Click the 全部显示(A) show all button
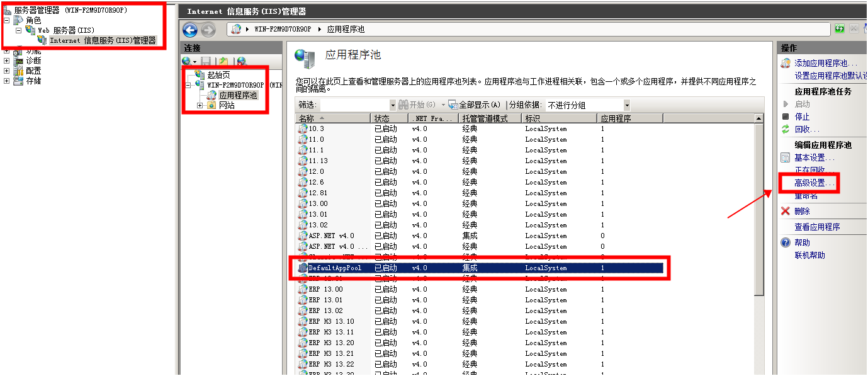The width and height of the screenshot is (868, 376). click(x=475, y=105)
